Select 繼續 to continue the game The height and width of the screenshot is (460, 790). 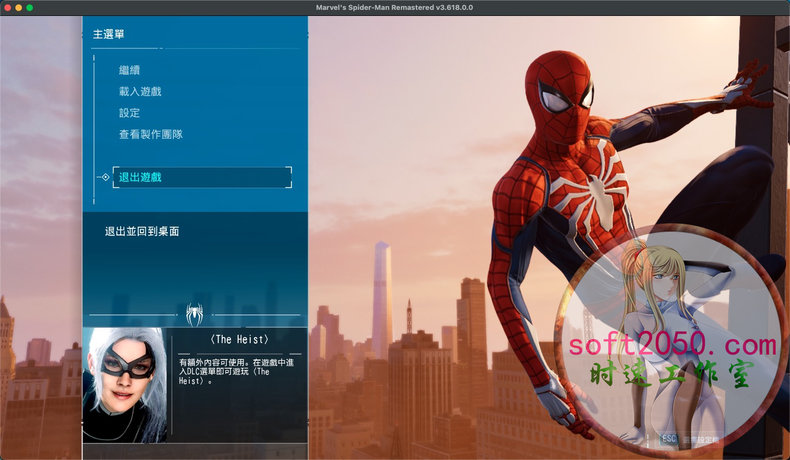[129, 70]
